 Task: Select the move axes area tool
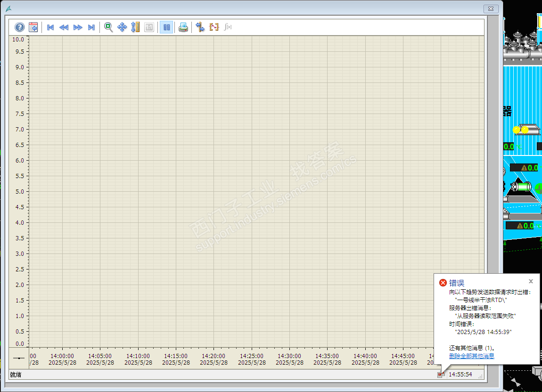click(136, 27)
